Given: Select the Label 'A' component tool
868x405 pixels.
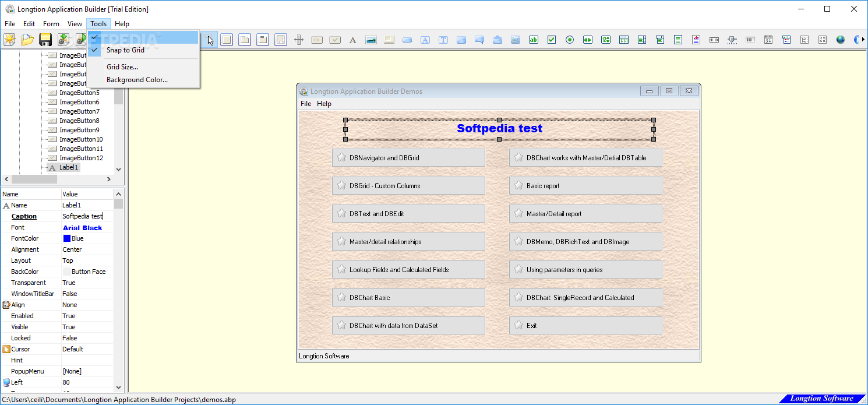Looking at the screenshot, I should point(352,40).
